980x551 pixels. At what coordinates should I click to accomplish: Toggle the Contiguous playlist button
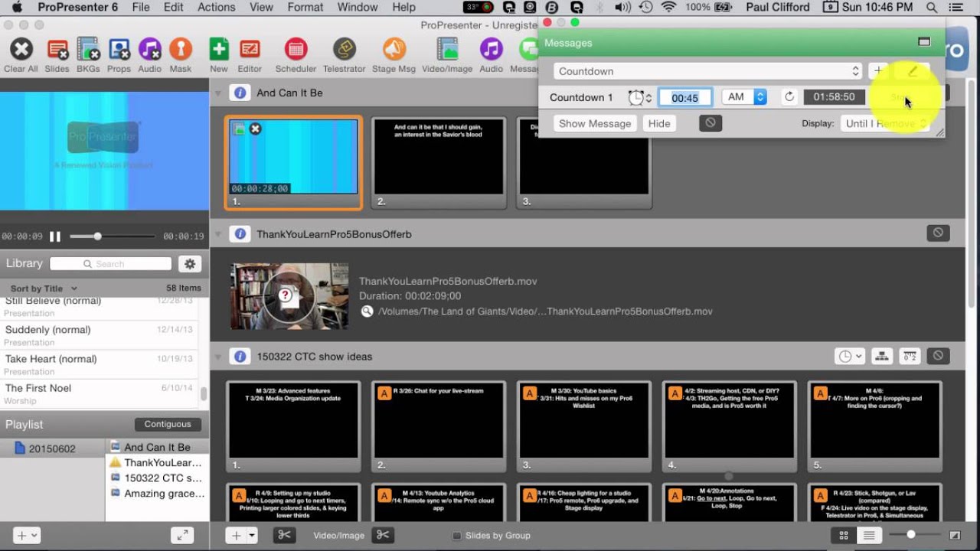168,424
